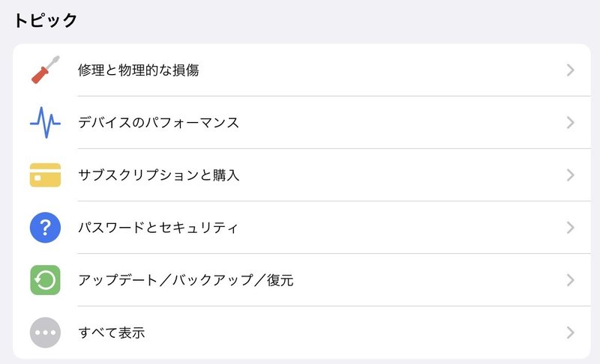The image size is (600, 364).
Task: Tap the red screwdriver repair icon
Action: (x=45, y=70)
